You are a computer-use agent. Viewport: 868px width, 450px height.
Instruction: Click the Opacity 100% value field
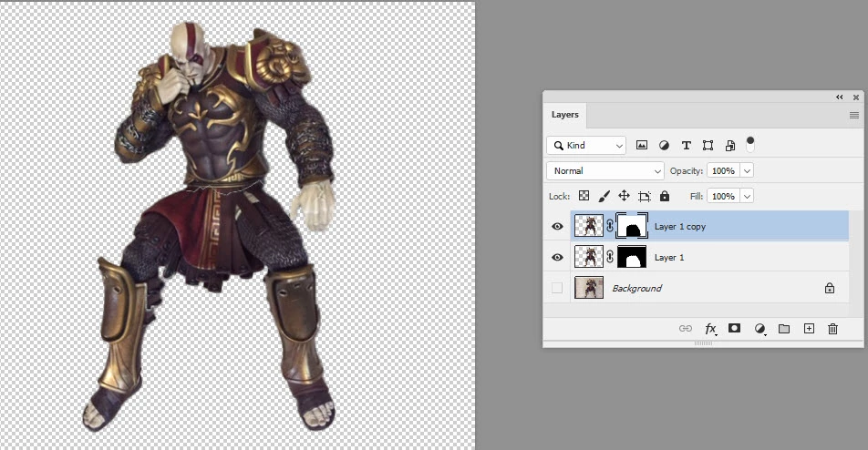[723, 171]
